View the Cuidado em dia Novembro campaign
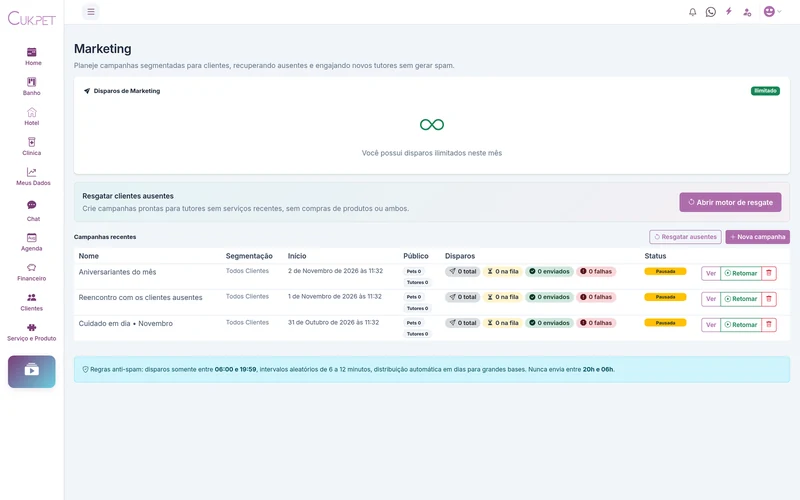This screenshot has height=500, width=800. (711, 324)
